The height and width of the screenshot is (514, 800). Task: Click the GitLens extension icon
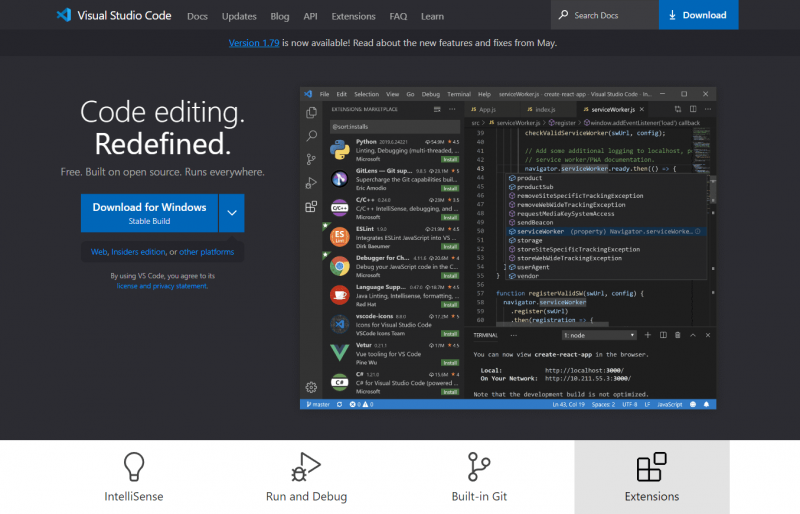point(340,179)
